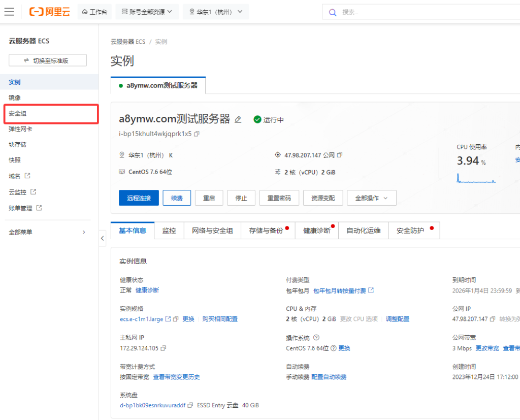Copy the system disk ID d-bp1bk09esnrkuvuraddf
The image size is (520, 420).
(x=190, y=405)
